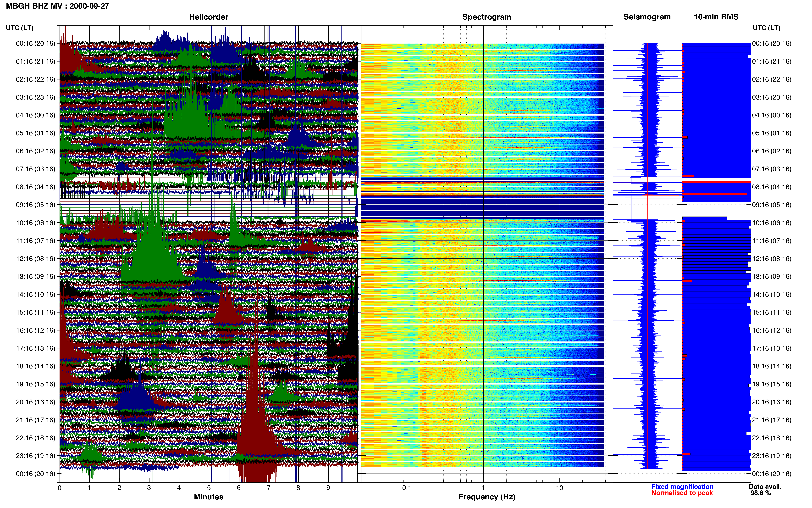Image resolution: width=812 pixels, height=508 pixels.
Task: Select the '10-min RMS' panel title
Action: (x=716, y=17)
